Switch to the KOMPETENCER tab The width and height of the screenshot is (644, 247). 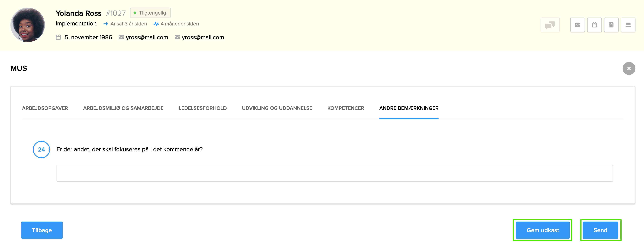(x=346, y=108)
